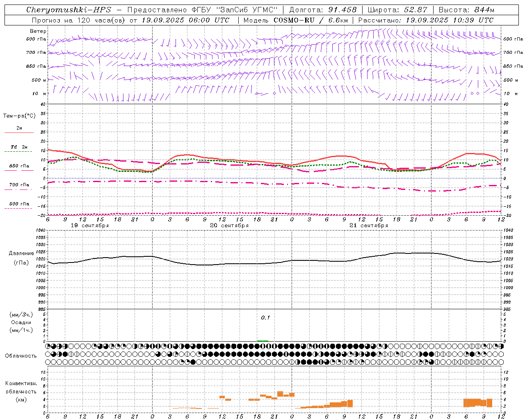Click the 'Широта: 52.87' latitude value
This screenshot has width=525, height=420.
(x=397, y=10)
